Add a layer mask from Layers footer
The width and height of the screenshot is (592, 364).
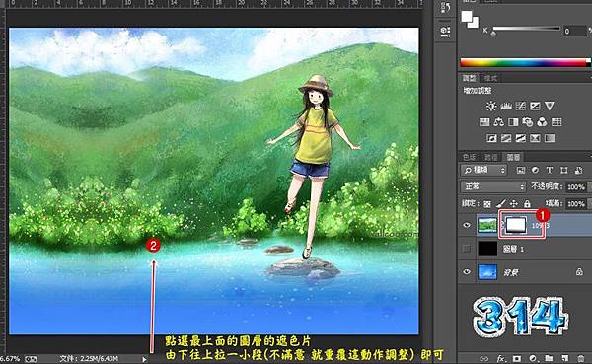516,358
